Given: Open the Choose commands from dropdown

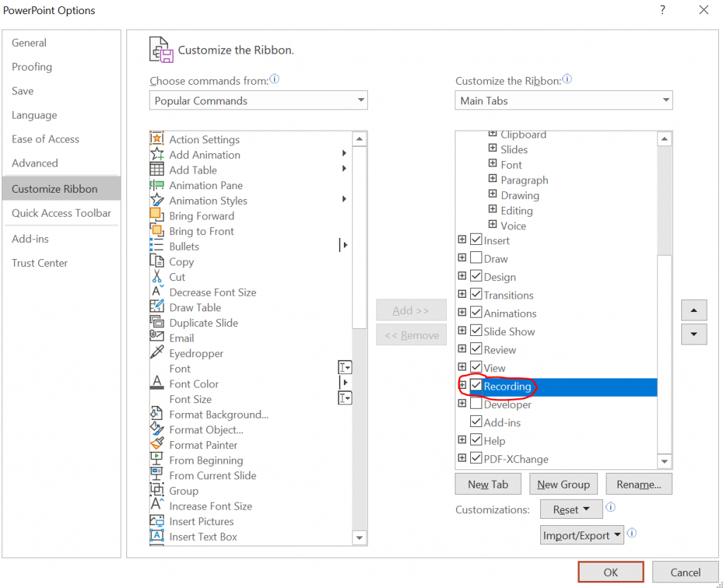Looking at the screenshot, I should [258, 101].
